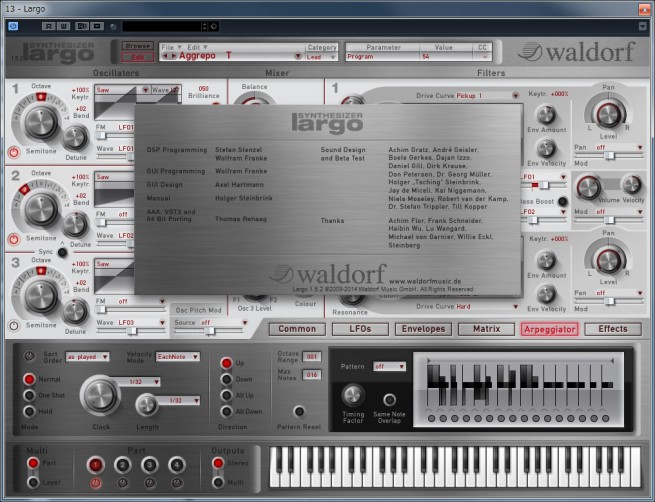Open the Category Lead dropdown
The image size is (655, 502).
[321, 57]
